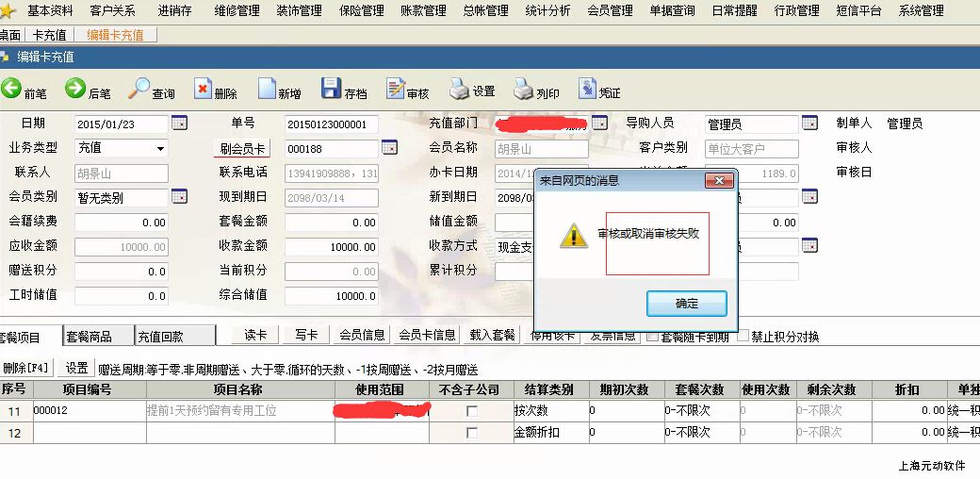Image resolution: width=980 pixels, height=479 pixels.
Task: Toggle 不含子公司 checkbox in row 11
Action: pos(472,411)
